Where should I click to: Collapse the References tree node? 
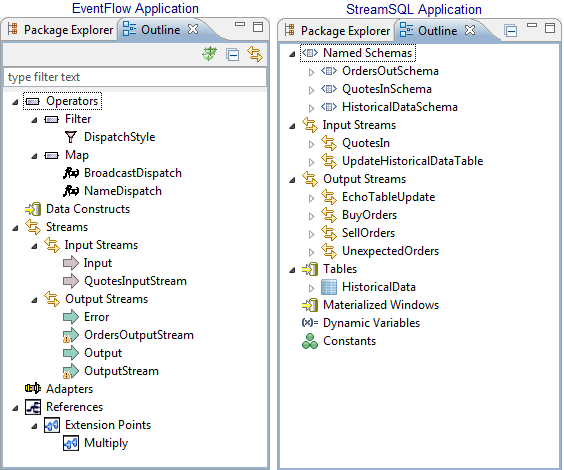click(x=15, y=408)
